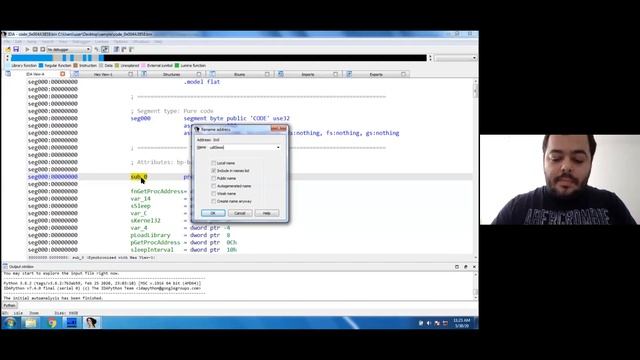The height and width of the screenshot is (360, 640).
Task: Open the navigator band right-side combo box
Action: tap(455, 58)
